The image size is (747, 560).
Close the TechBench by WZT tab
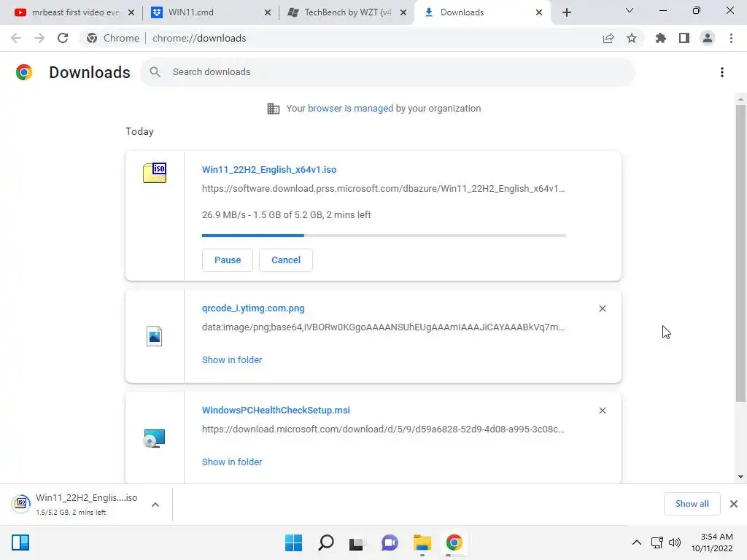[x=403, y=12]
